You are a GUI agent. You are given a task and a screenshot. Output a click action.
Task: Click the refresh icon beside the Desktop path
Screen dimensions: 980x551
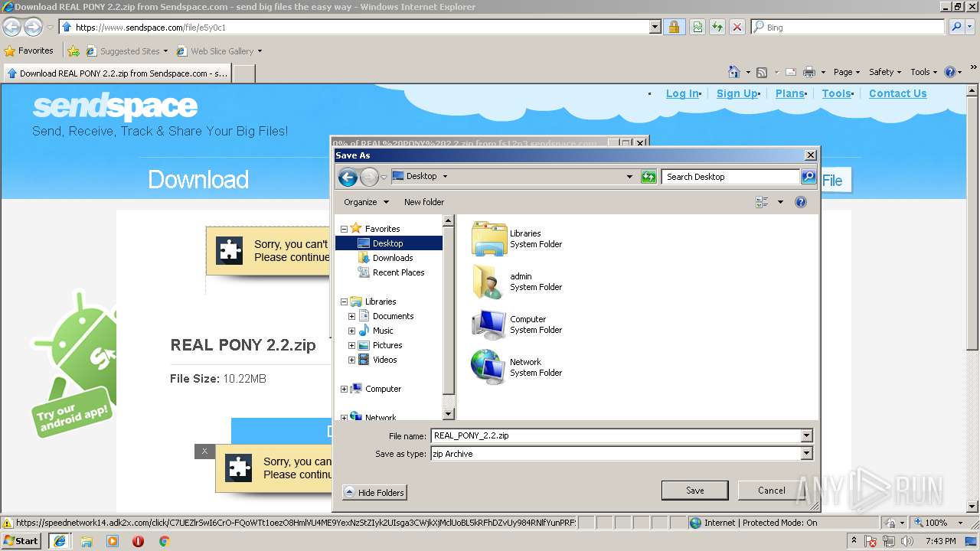[x=648, y=177]
